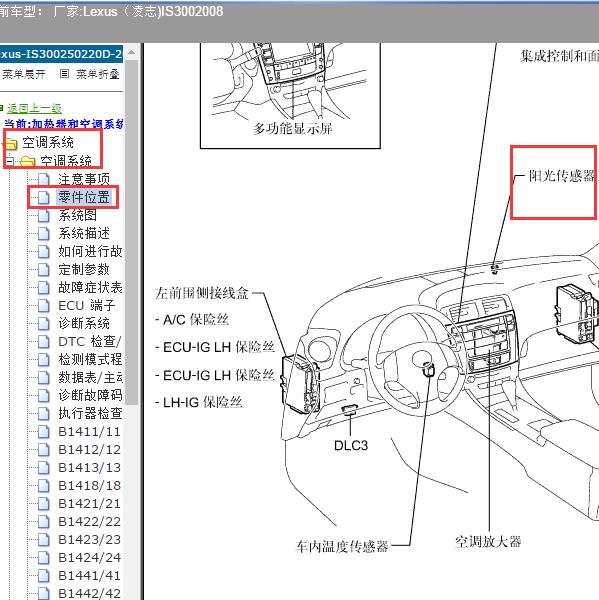Click the sidebar vertical scrollbar thumb

132,232
